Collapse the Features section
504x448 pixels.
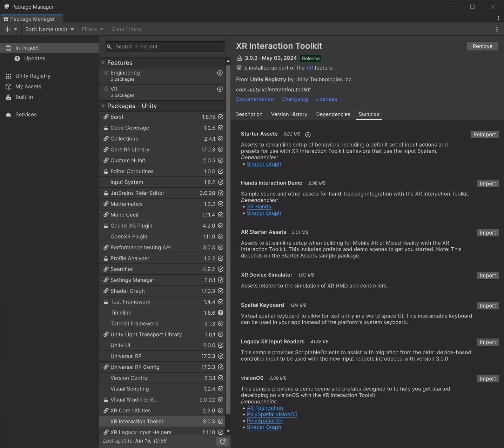click(103, 63)
